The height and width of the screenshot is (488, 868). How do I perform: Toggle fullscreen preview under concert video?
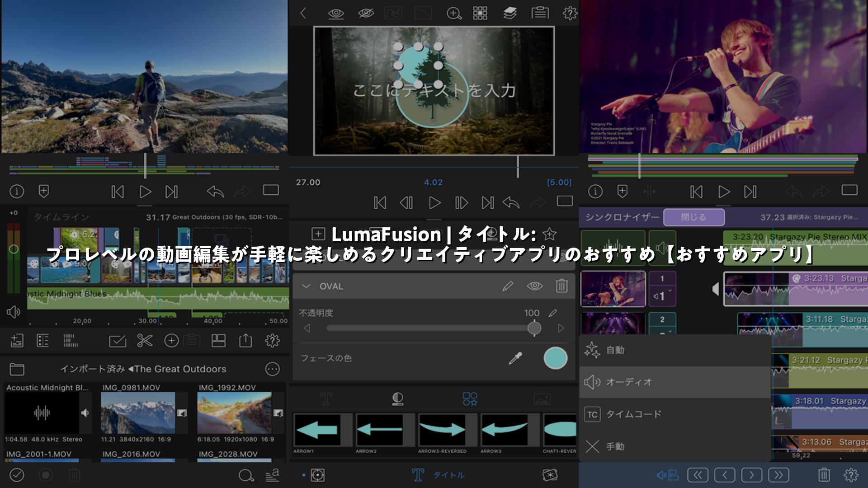coord(849,190)
